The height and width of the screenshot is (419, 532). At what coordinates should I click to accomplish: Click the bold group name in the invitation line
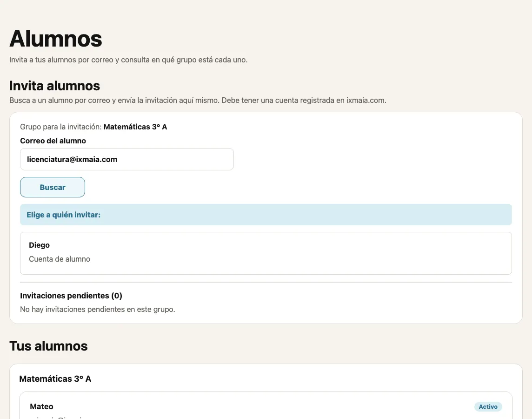pos(135,127)
